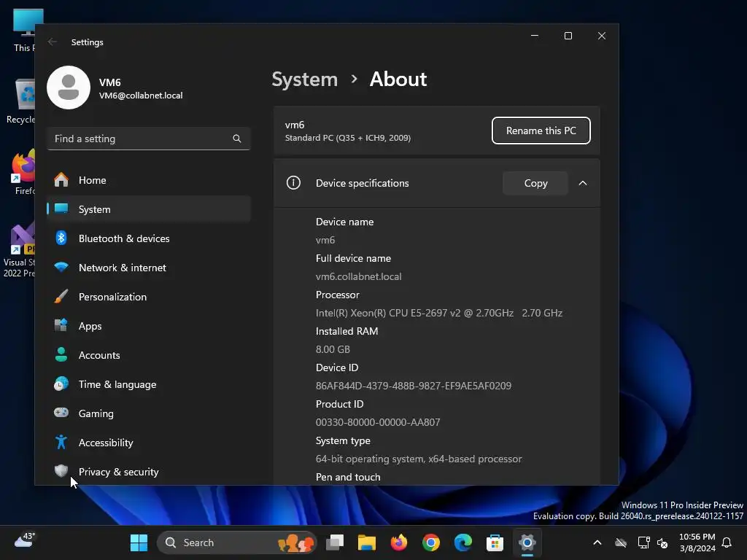Click the full device name vm6.collabnet.local
The width and height of the screenshot is (747, 560).
(358, 276)
